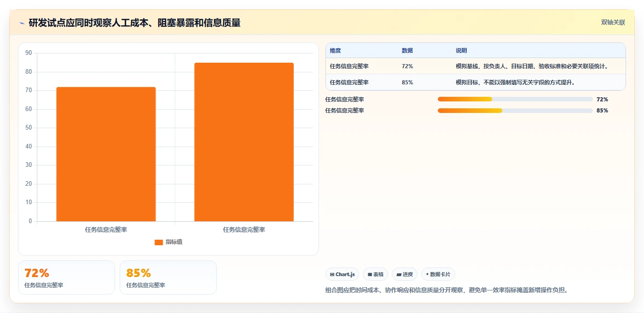Image resolution: width=644 pixels, height=313 pixels.
Task: Click 任务信息完整率 label of the 72% progress row
Action: [345, 100]
